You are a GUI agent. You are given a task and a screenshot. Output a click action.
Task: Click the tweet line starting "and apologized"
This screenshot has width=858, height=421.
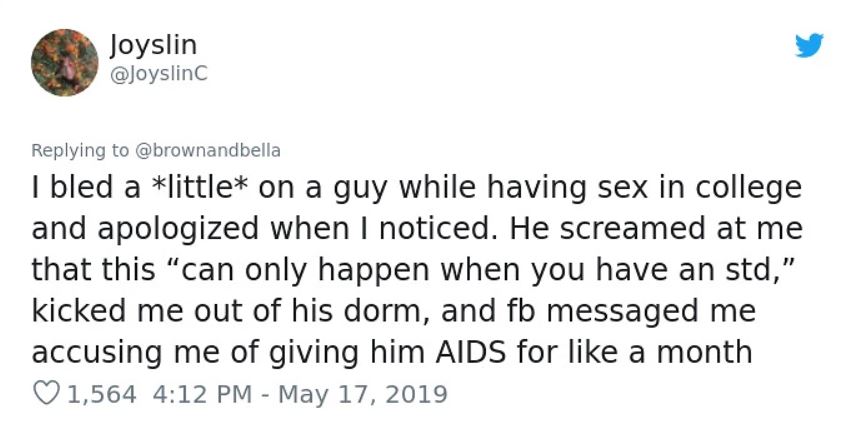point(417,229)
